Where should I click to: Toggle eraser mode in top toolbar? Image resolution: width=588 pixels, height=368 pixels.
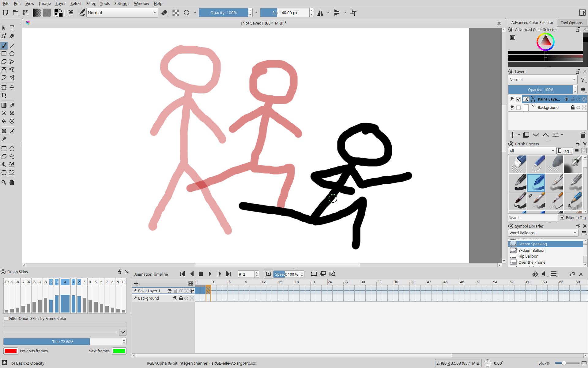tap(164, 13)
